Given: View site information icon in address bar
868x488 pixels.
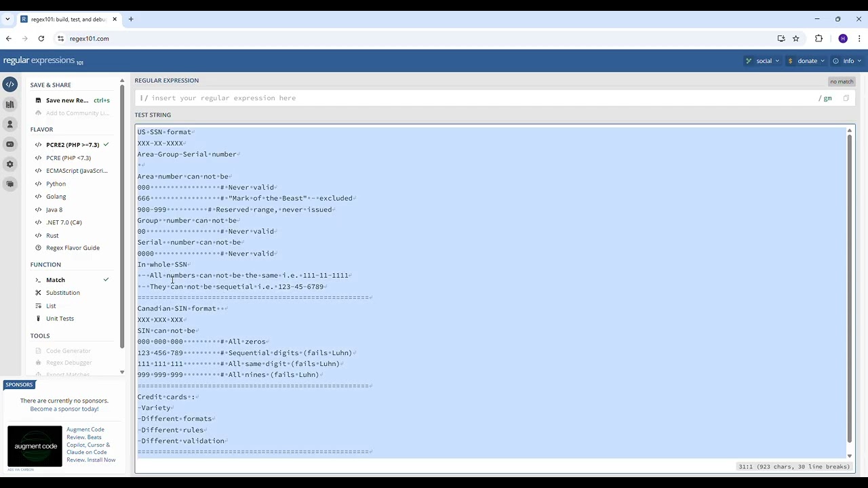Looking at the screenshot, I should click(60, 39).
